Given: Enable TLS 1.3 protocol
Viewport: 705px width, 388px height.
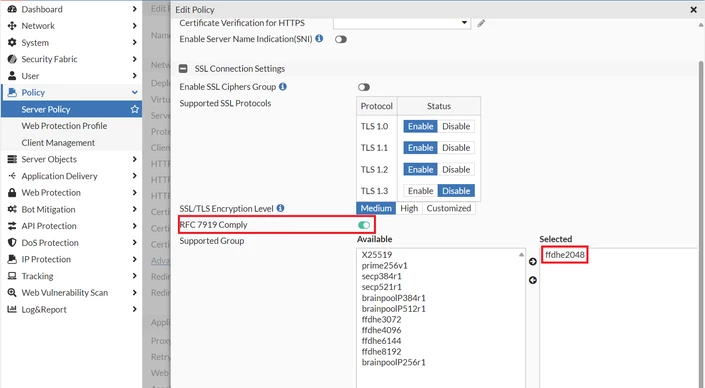Looking at the screenshot, I should coord(420,191).
